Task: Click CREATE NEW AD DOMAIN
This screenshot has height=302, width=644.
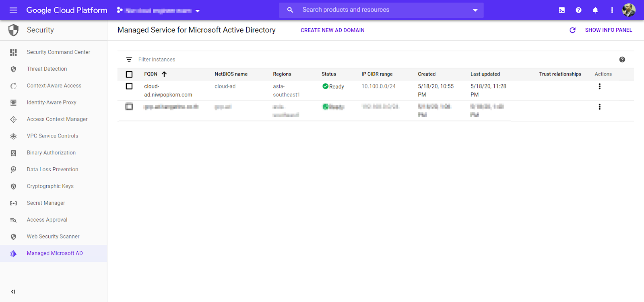Action: [x=332, y=30]
